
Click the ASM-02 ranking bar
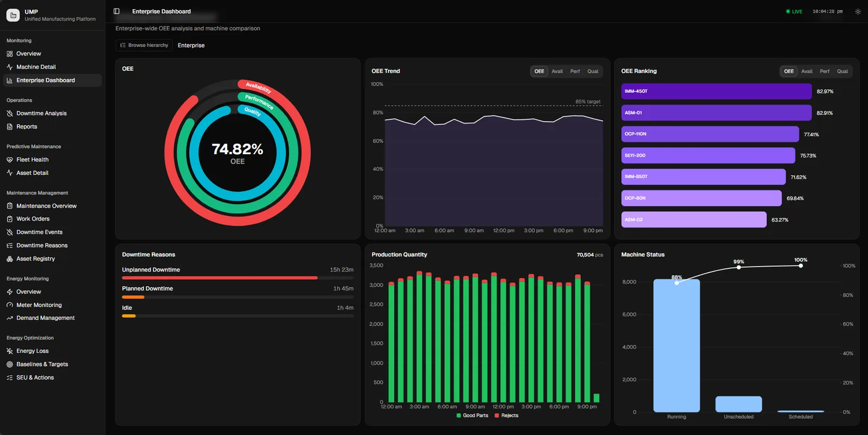coord(693,219)
